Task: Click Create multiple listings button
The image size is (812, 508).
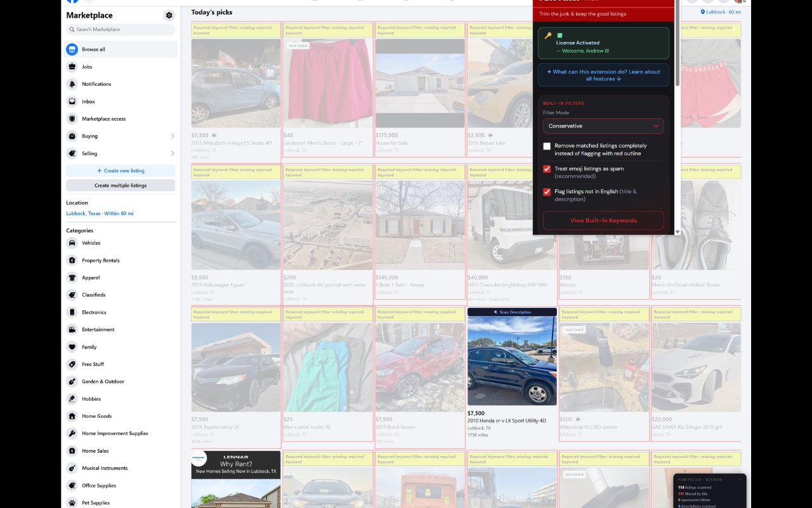Action: (x=121, y=185)
